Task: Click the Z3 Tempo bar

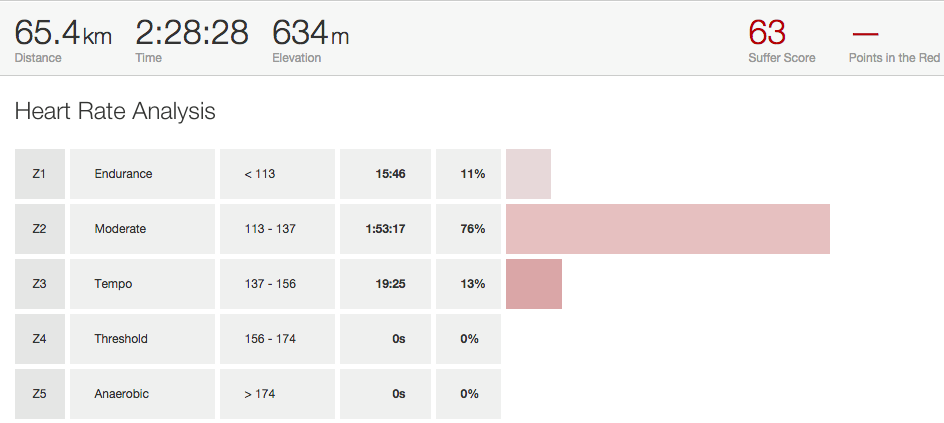Action: point(534,284)
